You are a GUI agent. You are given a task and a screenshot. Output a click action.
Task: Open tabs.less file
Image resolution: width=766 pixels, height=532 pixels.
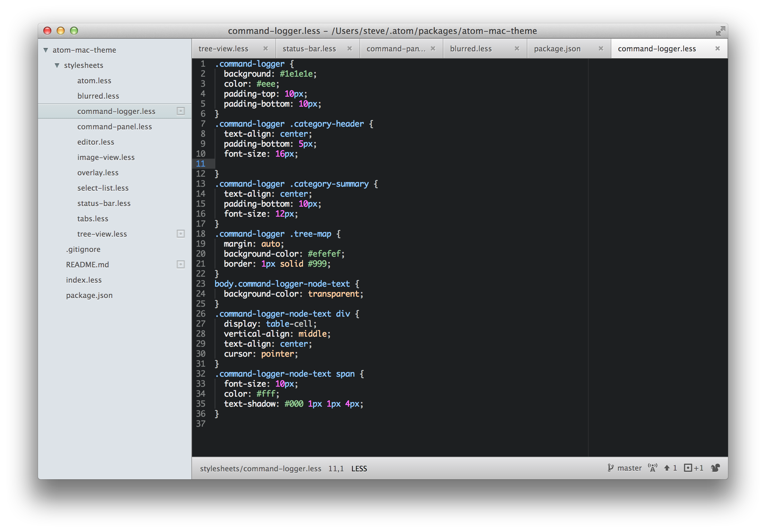tap(93, 219)
